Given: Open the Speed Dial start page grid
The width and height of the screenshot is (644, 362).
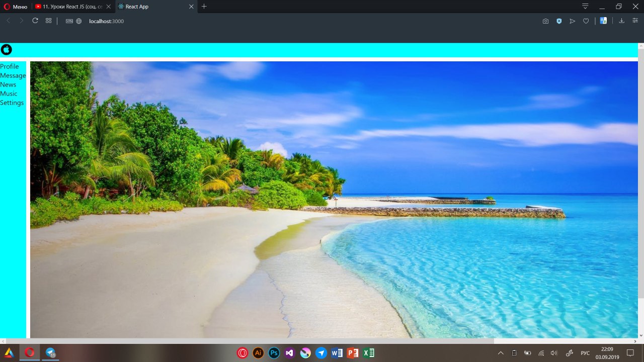Looking at the screenshot, I should (49, 21).
